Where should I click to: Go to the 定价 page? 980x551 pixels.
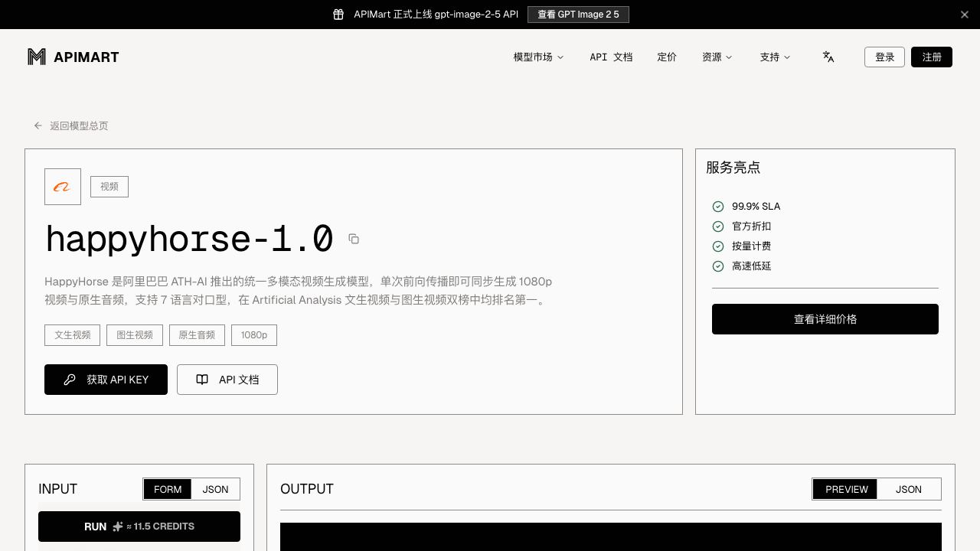[x=667, y=57]
